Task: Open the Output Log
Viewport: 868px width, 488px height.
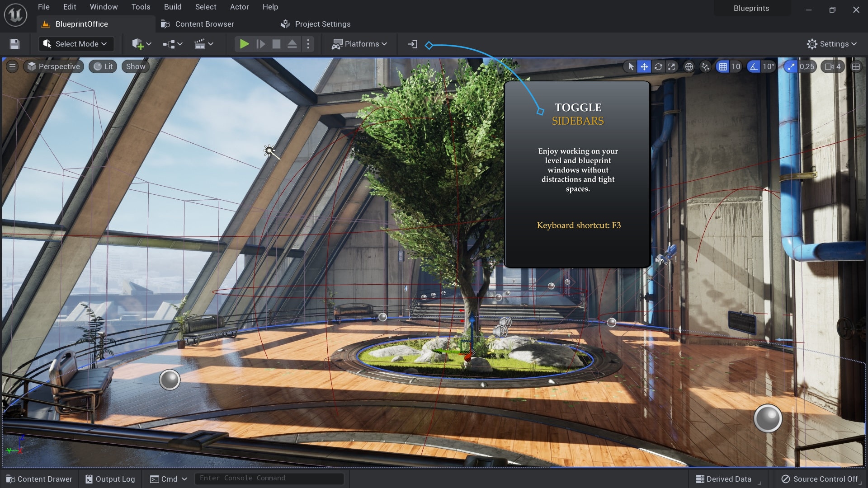Action: click(x=110, y=479)
